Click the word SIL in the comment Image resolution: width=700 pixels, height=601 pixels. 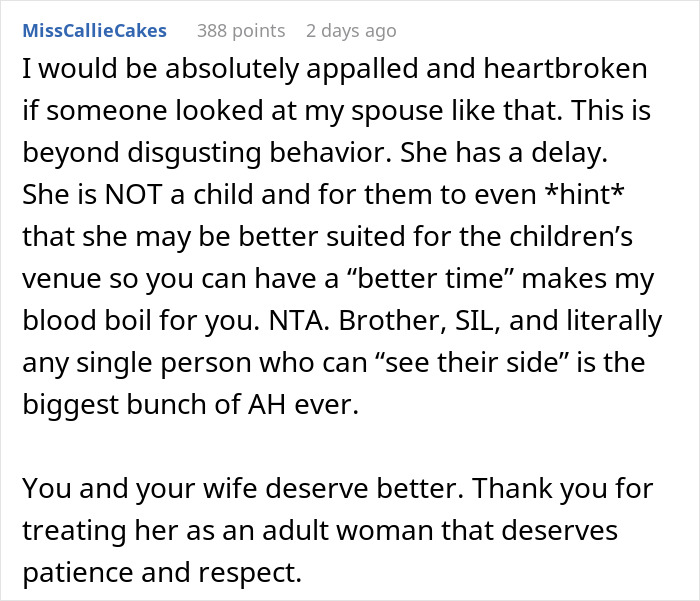[477, 321]
